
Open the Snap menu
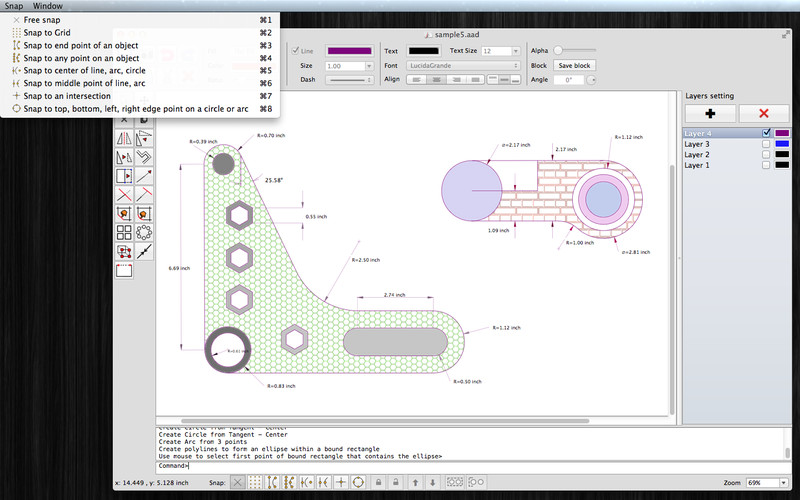pyautogui.click(x=14, y=6)
